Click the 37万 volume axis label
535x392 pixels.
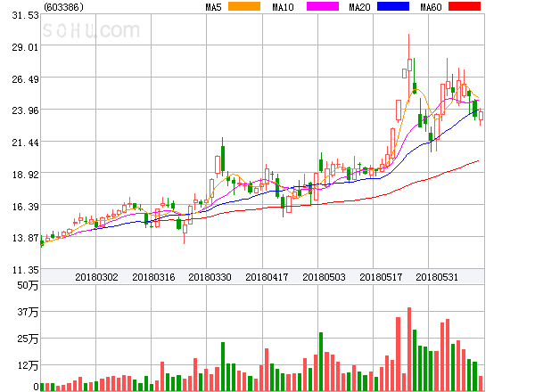click(x=28, y=312)
